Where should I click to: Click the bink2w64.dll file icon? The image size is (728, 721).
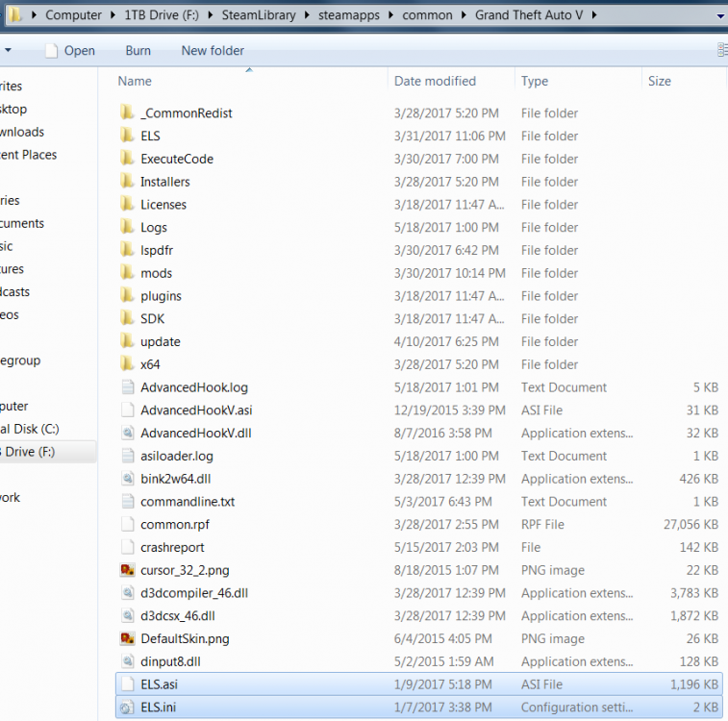[127, 480]
